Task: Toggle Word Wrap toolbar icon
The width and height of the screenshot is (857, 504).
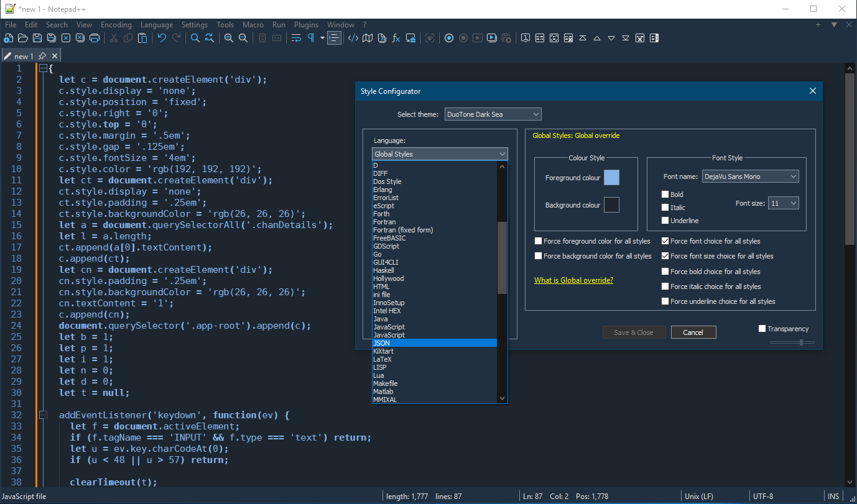Action: tap(296, 39)
